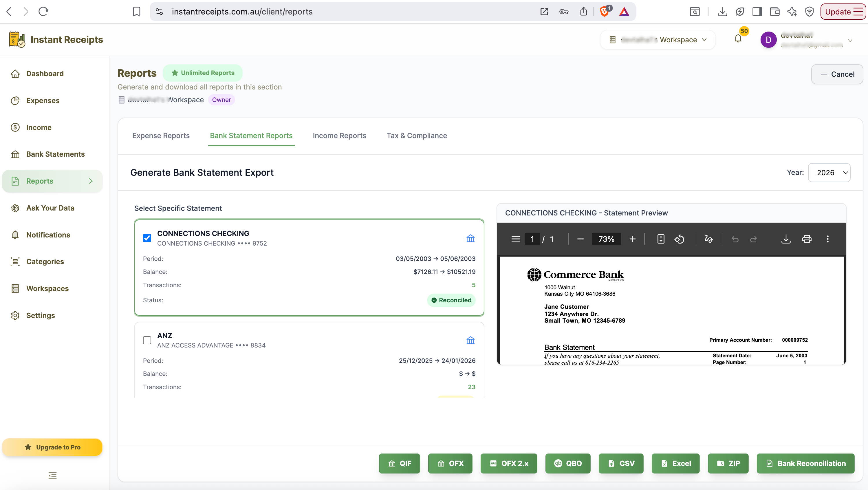Switch to Expense Reports tab
Viewport: 868px width, 490px height.
[161, 136]
